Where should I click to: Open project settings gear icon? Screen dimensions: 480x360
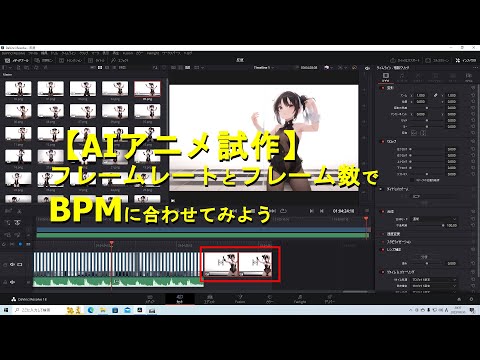471,299
